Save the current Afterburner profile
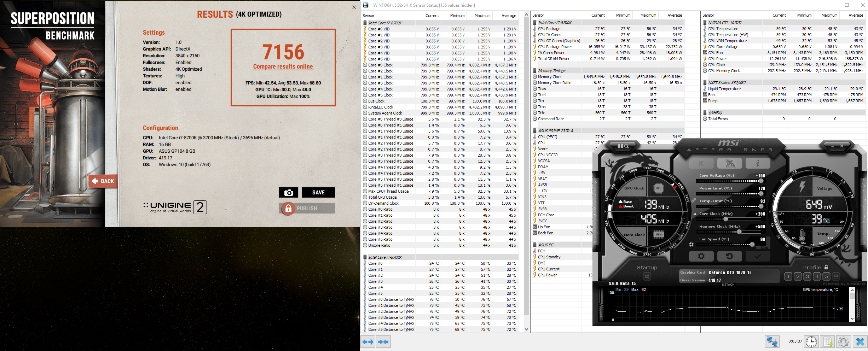 836,276
